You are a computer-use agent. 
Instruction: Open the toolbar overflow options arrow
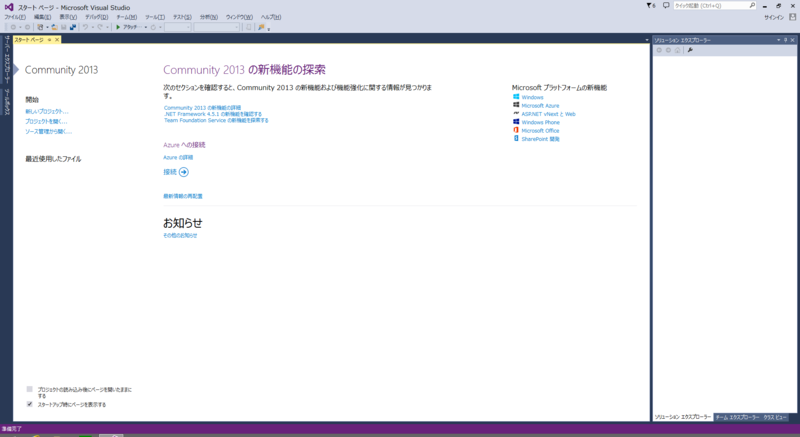268,29
